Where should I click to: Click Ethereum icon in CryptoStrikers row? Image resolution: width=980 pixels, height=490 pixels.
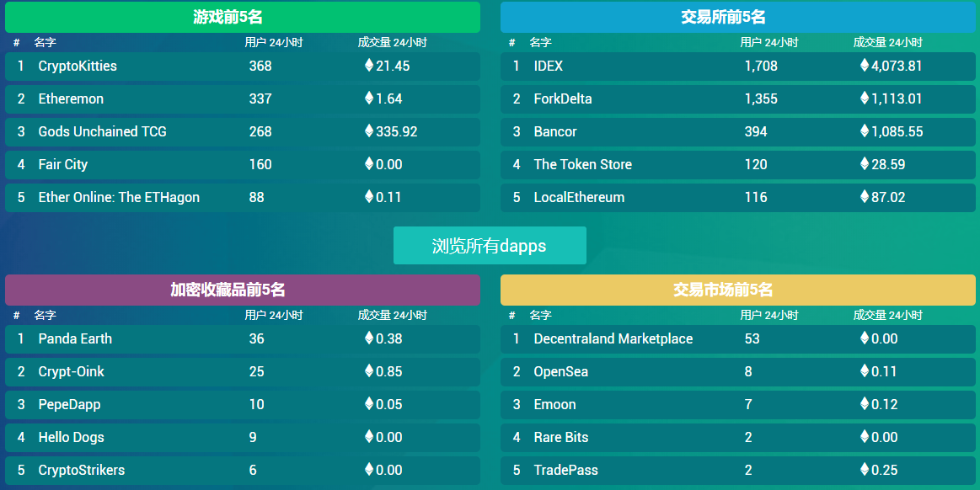369,469
